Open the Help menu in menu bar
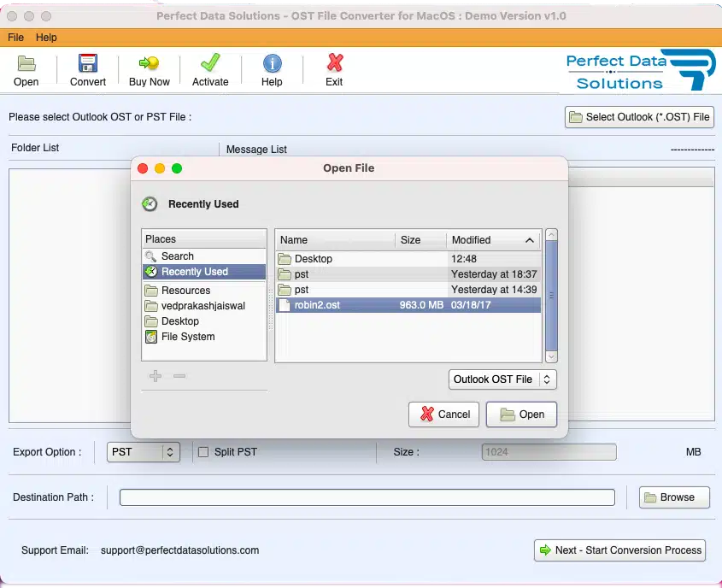The height and width of the screenshot is (588, 722). 46,38
